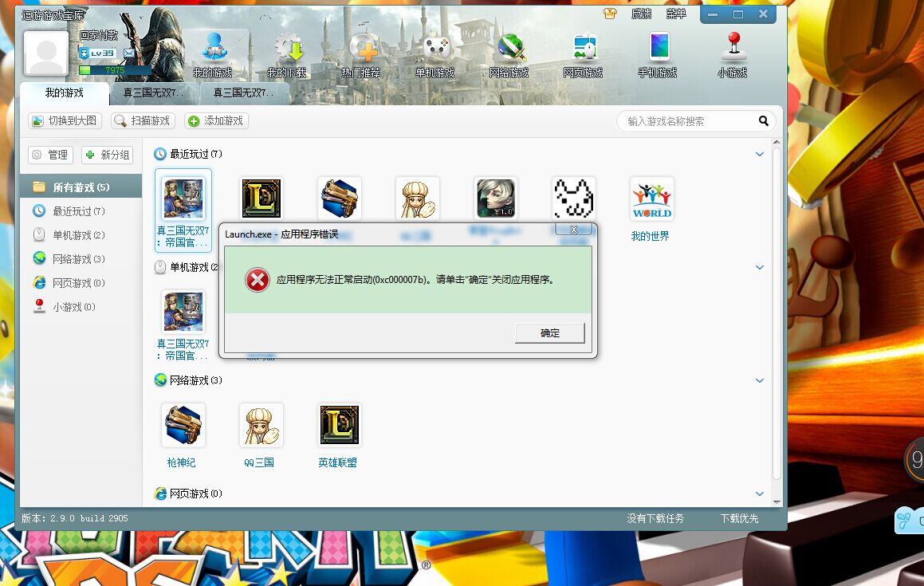Click the 回家付款 username text
The height and width of the screenshot is (586, 924).
[x=99, y=35]
